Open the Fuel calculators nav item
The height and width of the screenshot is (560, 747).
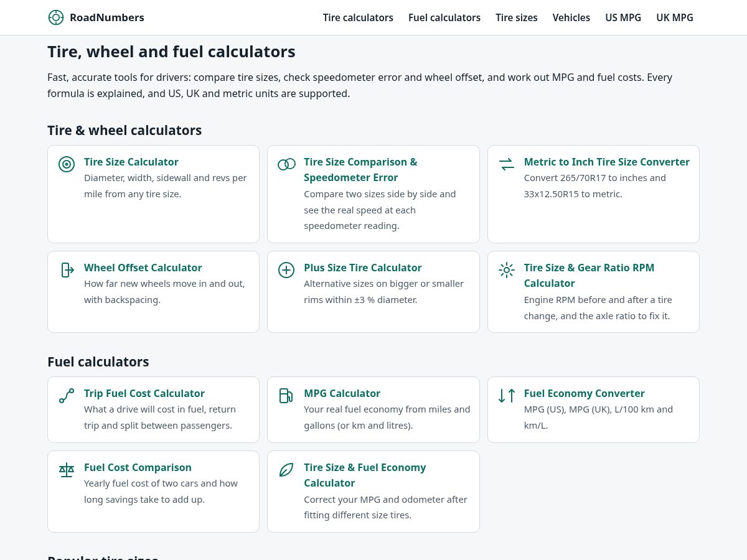[x=444, y=17]
